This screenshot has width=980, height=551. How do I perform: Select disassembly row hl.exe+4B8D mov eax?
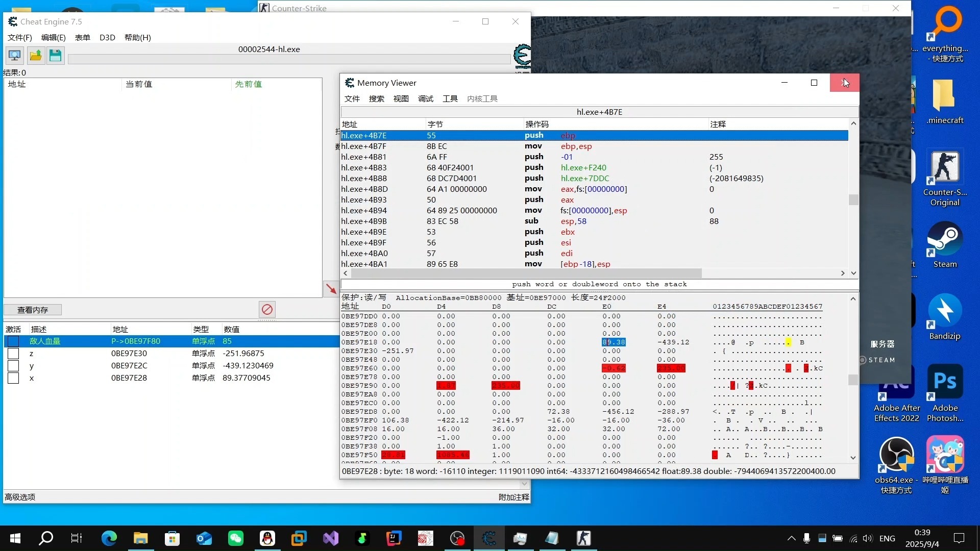[594, 189]
